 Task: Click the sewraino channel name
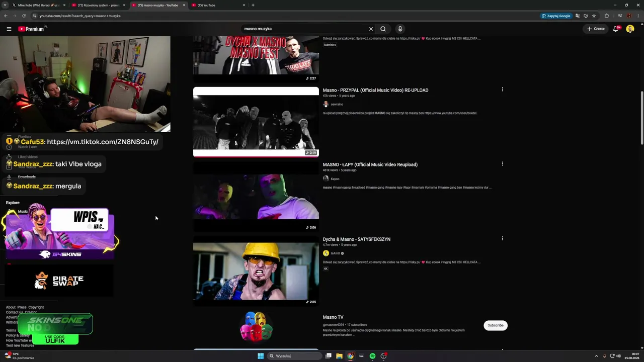pos(337,104)
